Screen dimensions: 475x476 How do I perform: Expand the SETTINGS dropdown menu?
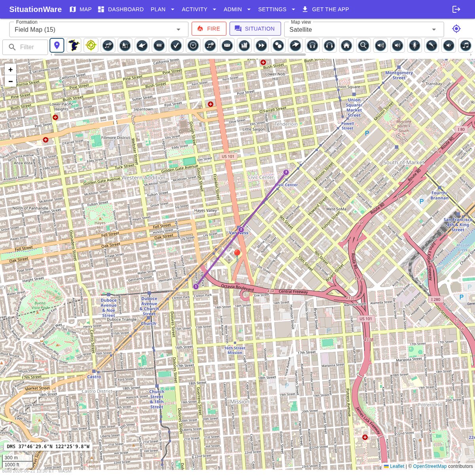coord(277,9)
